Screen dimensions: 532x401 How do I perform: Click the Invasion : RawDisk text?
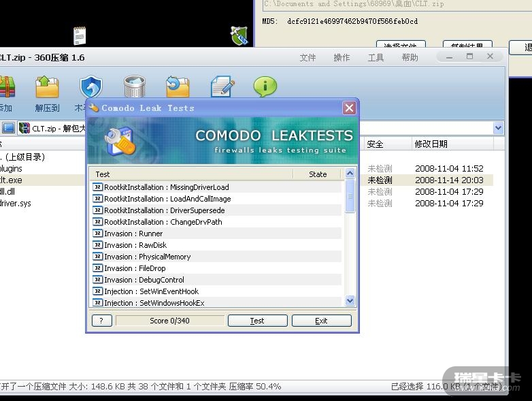pos(135,245)
